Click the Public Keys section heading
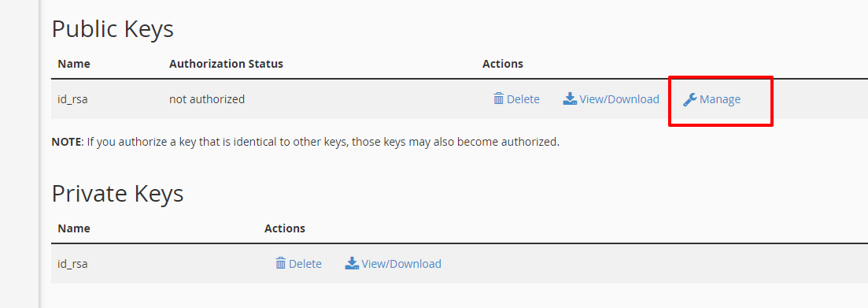Image resolution: width=868 pixels, height=308 pixels. pos(113,29)
